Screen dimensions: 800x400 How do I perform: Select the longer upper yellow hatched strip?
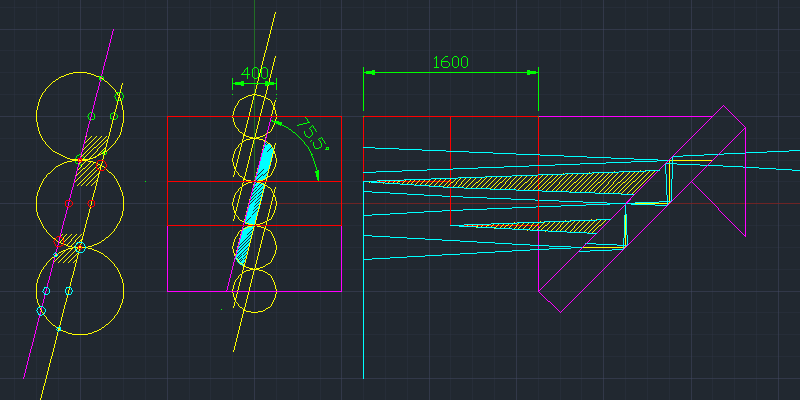[x=515, y=183]
